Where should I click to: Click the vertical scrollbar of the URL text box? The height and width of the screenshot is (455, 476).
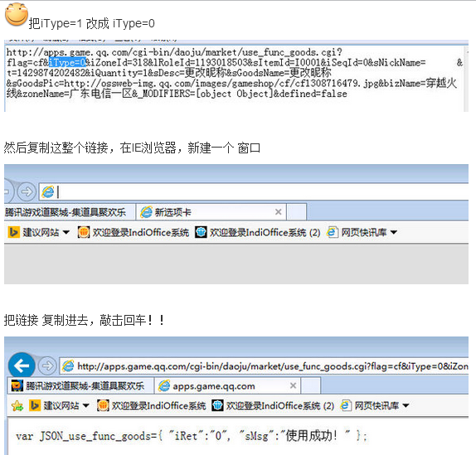(x=466, y=79)
